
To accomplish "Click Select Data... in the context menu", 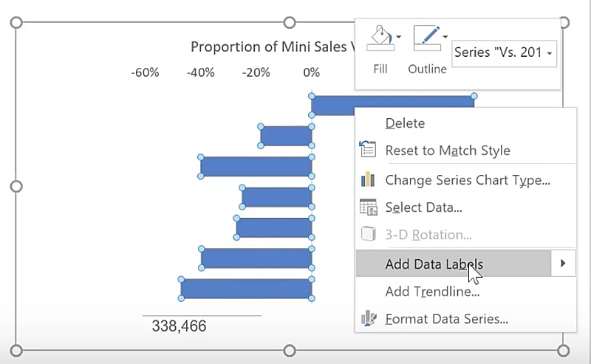I will tap(423, 207).
